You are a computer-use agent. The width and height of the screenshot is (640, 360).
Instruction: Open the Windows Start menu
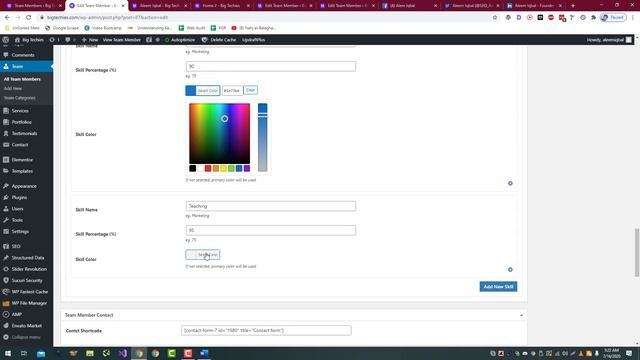coord(8,353)
